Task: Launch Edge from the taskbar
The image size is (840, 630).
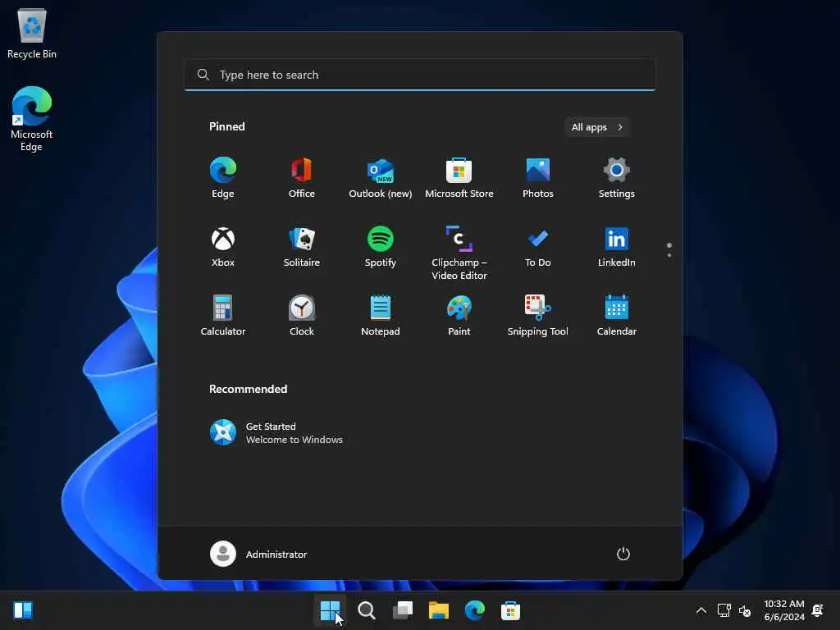Action: [x=475, y=610]
